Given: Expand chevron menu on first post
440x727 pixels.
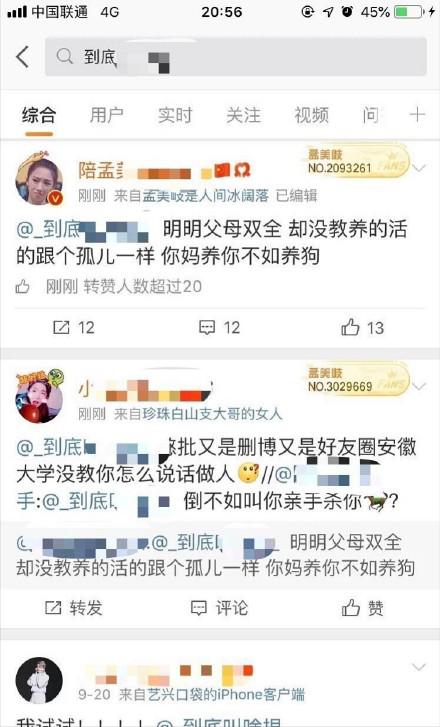Looking at the screenshot, I should (x=419, y=168).
